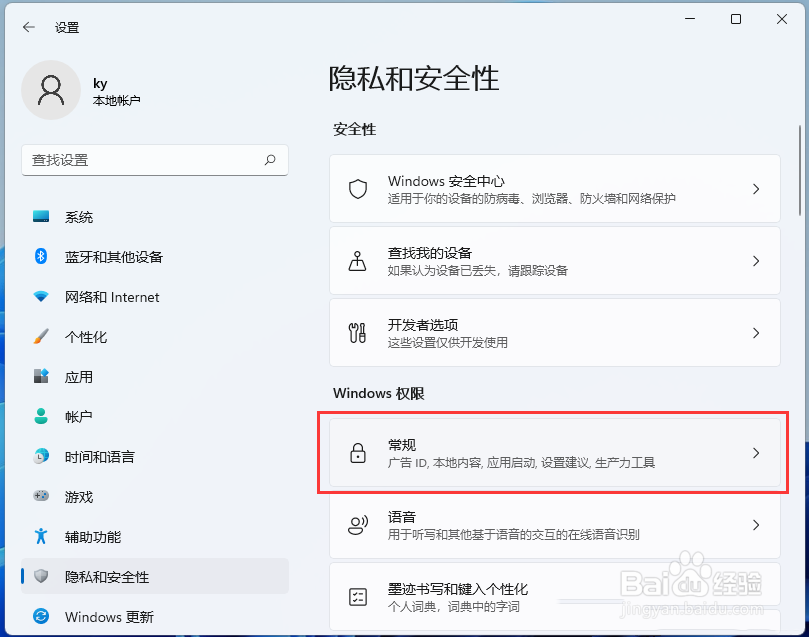Viewport: 809px width, 637px height.
Task: Open the 开发者选项 card
Action: point(555,333)
